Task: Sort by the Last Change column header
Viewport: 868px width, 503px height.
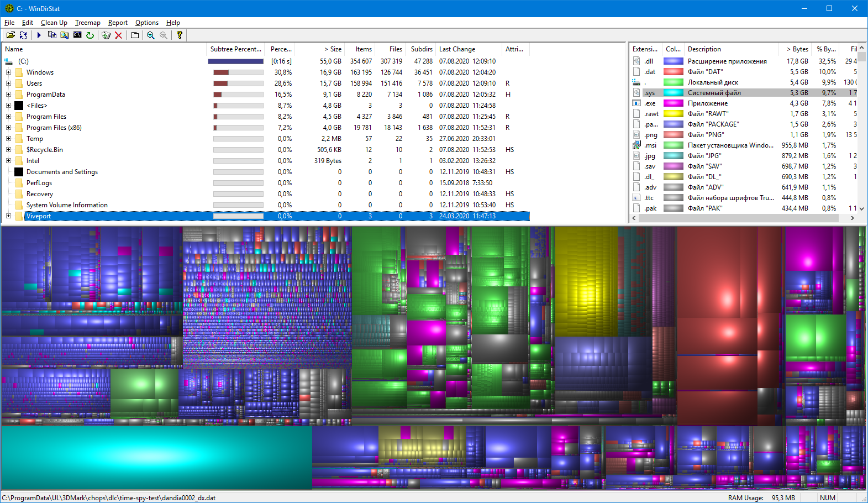Action: pyautogui.click(x=469, y=49)
